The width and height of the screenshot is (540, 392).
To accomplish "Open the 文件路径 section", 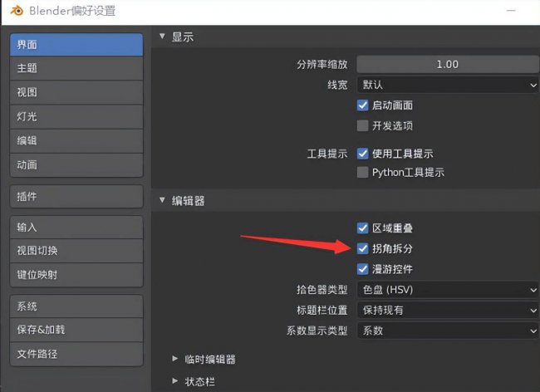I will (76, 354).
